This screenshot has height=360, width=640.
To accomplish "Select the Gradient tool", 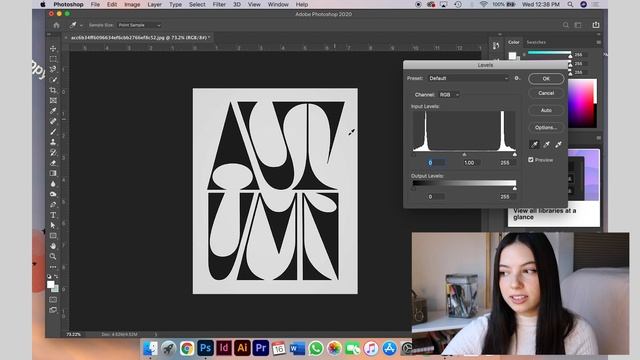I will click(x=53, y=173).
